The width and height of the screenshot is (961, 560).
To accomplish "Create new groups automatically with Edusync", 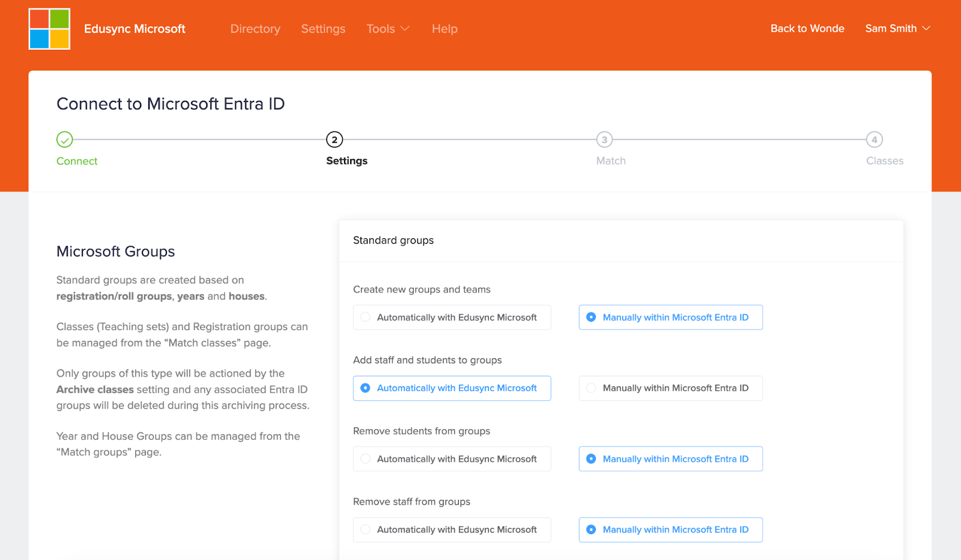I will 452,318.
